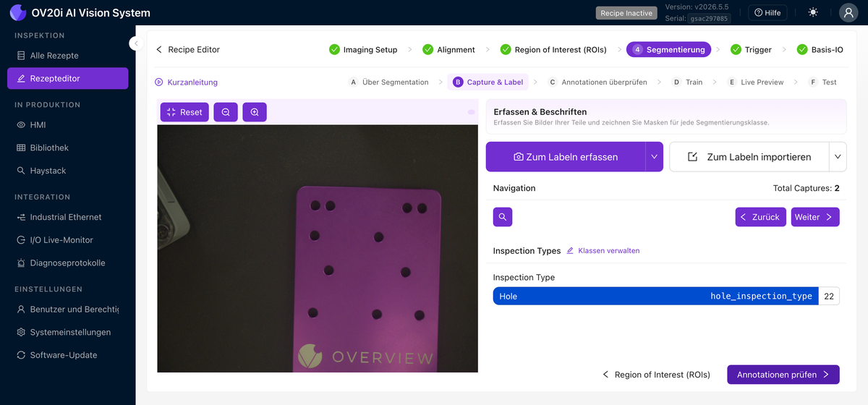The width and height of the screenshot is (868, 405).
Task: Expand Zum Labeln importieren dropdown arrow
Action: pyautogui.click(x=838, y=157)
